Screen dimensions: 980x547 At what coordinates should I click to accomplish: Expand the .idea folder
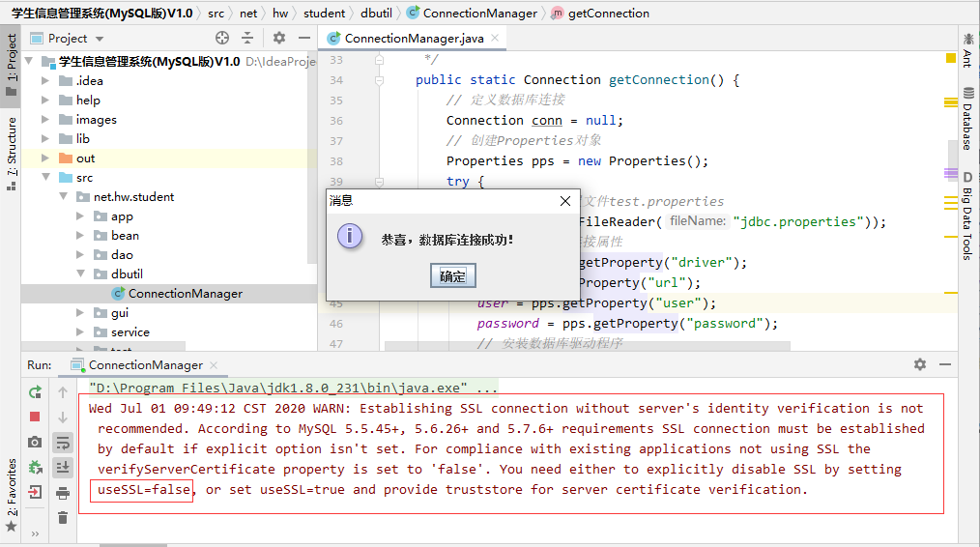45,80
